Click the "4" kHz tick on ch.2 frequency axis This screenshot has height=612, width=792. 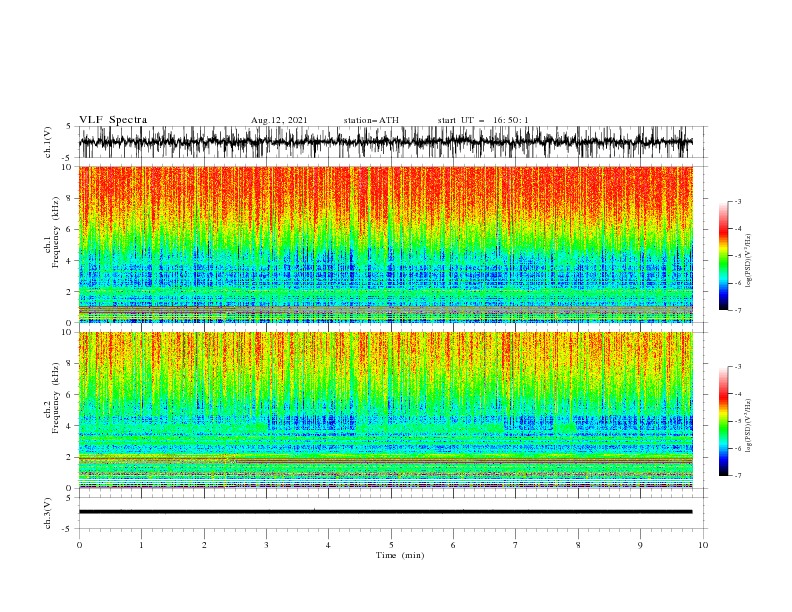point(69,426)
